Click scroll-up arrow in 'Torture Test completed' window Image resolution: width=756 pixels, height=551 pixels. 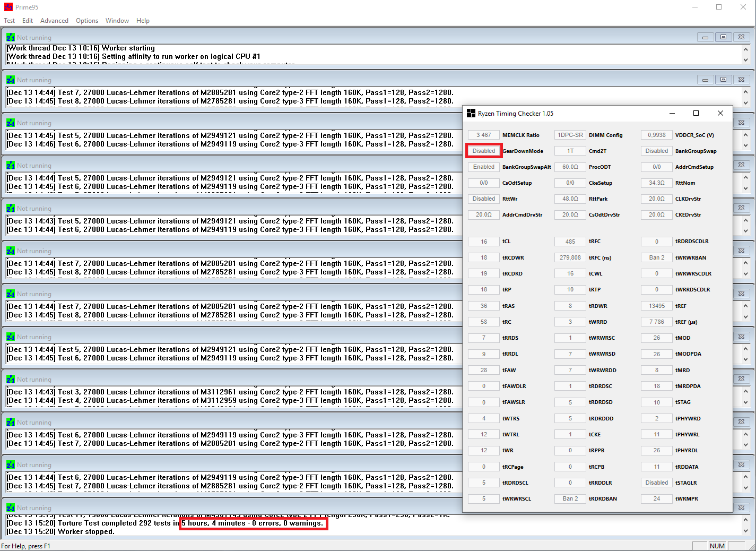point(745,520)
